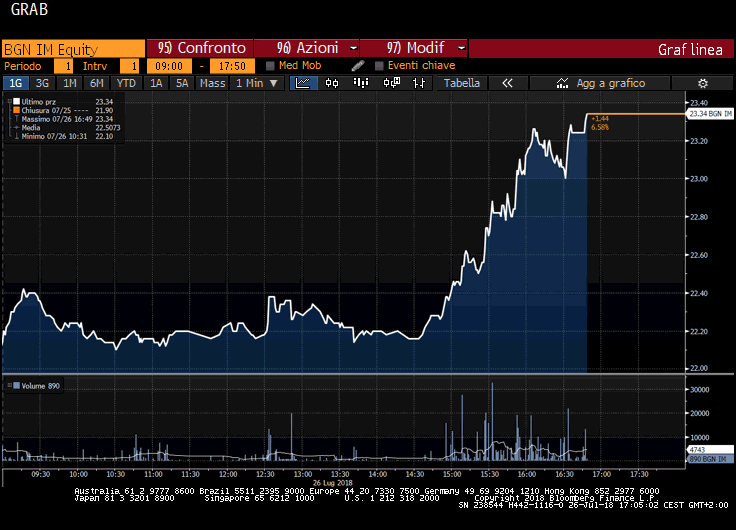The image size is (736, 530).
Task: Click the pencil annotation icon
Action: [358, 66]
